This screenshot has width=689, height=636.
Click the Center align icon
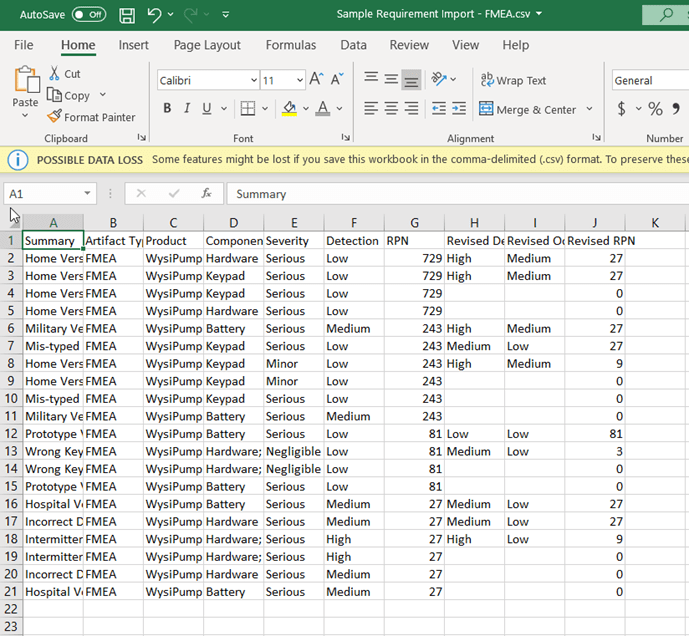pyautogui.click(x=391, y=108)
